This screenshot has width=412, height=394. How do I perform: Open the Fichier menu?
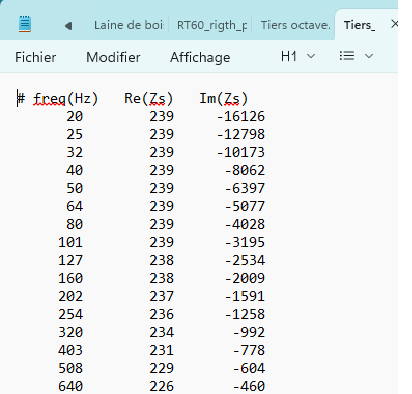pos(36,57)
